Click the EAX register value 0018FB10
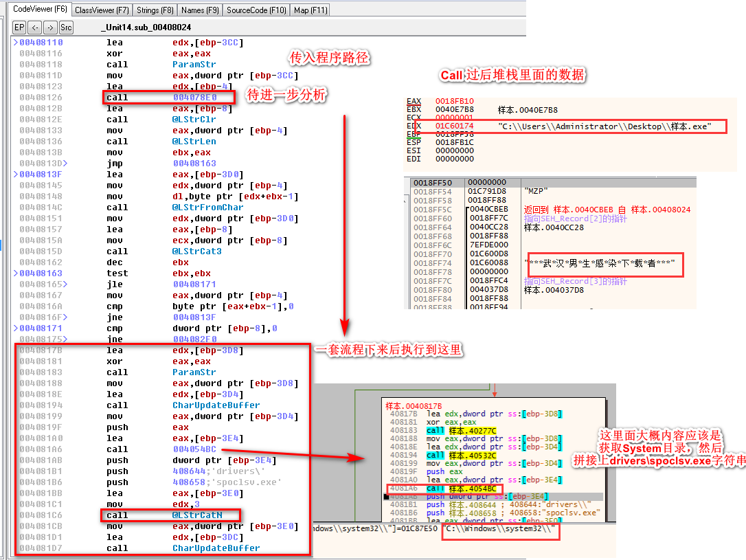 pyautogui.click(x=455, y=102)
